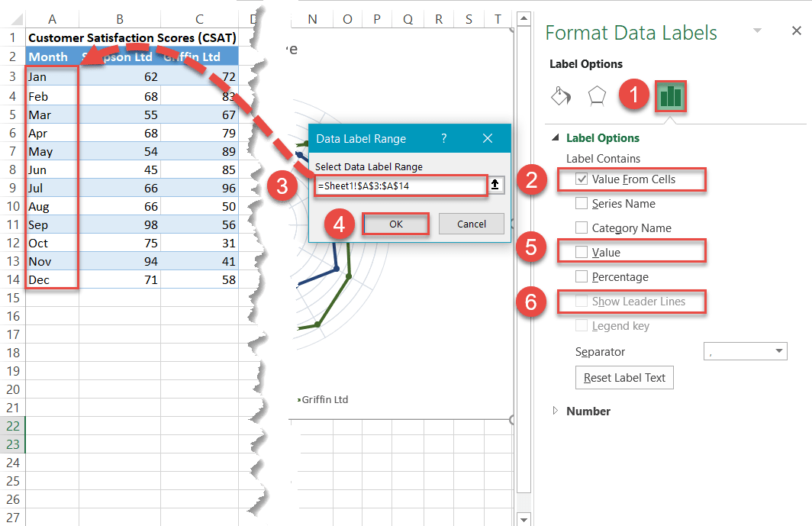The height and width of the screenshot is (526, 812).
Task: Select the Mar cell
Action: point(53,115)
